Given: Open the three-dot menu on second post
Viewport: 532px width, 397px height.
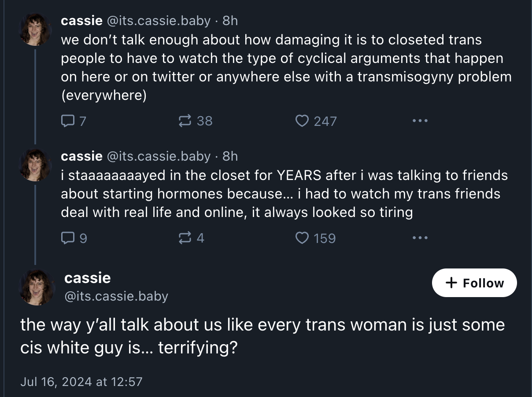Looking at the screenshot, I should [420, 238].
